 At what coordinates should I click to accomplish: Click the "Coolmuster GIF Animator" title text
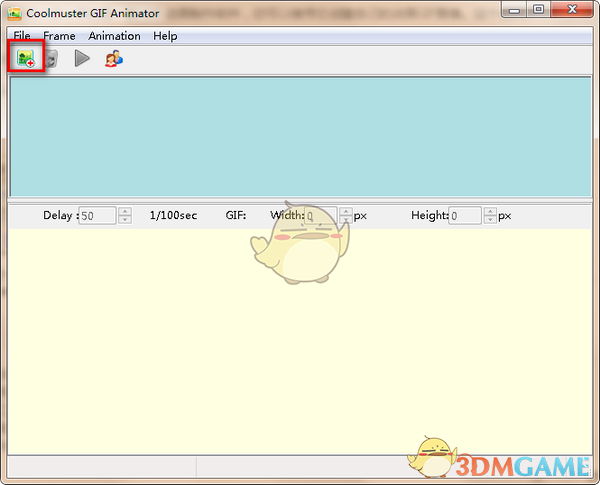click(x=93, y=13)
